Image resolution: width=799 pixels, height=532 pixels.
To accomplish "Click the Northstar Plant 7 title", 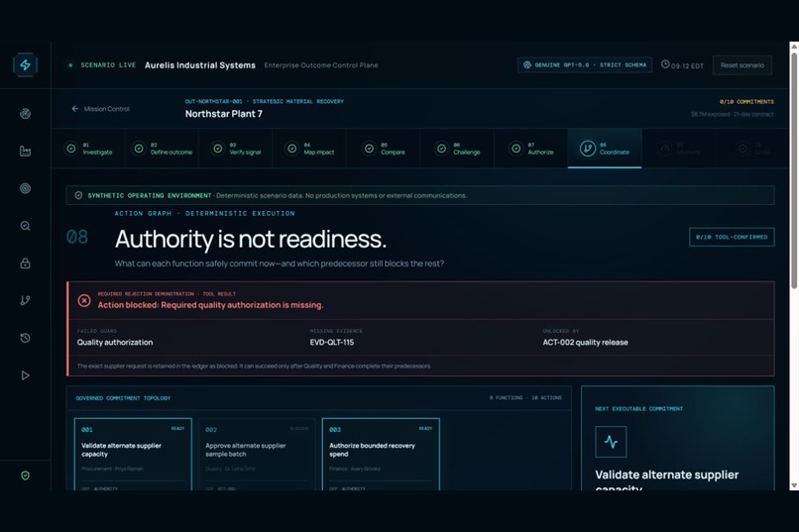I will click(x=224, y=114).
